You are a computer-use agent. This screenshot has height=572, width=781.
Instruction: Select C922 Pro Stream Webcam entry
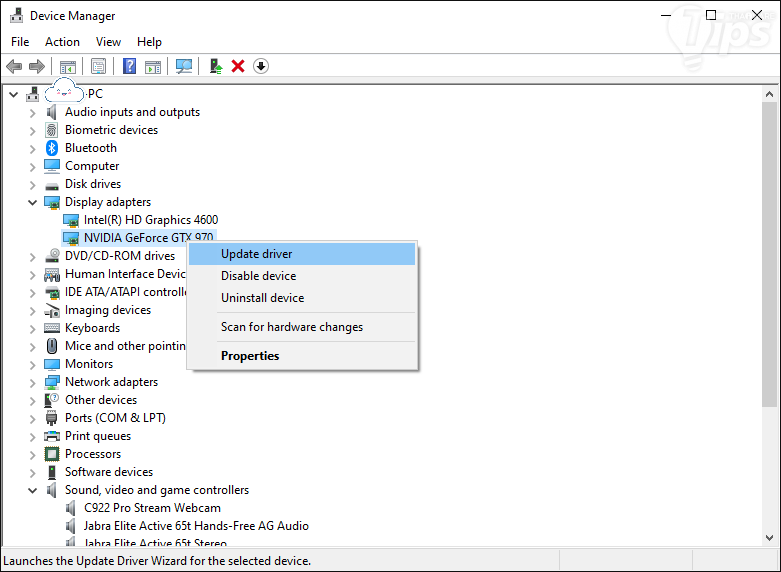point(152,508)
